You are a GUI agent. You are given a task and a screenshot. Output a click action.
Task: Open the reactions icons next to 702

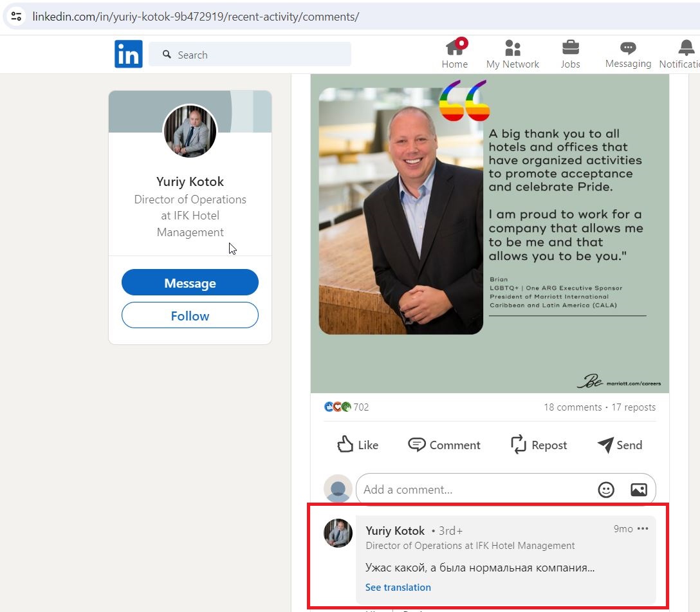click(x=338, y=407)
